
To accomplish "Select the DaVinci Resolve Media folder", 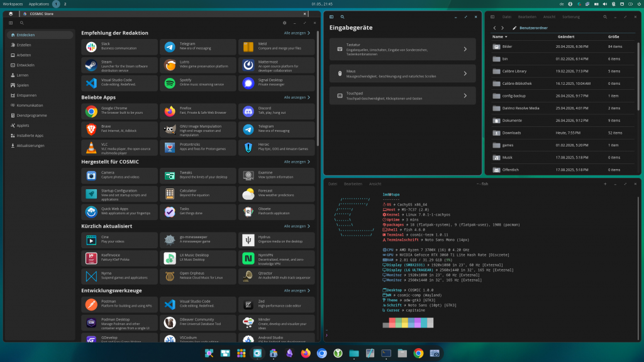I will pos(563,108).
